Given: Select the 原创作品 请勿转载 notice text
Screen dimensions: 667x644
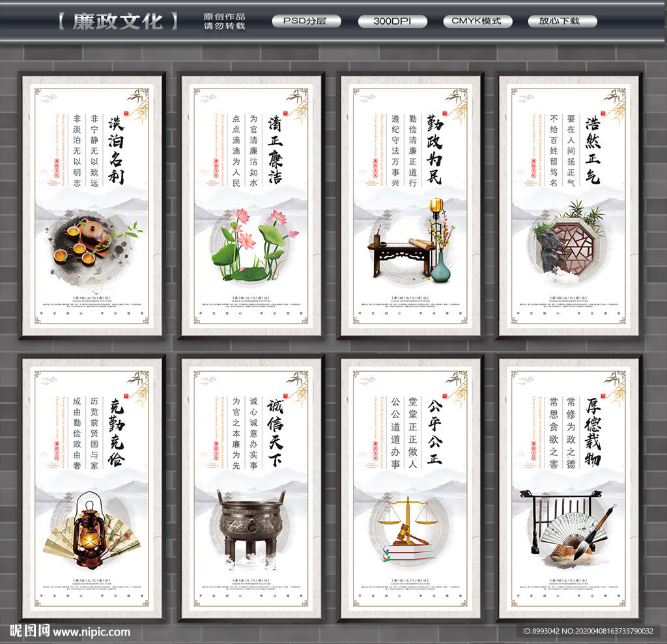Looking at the screenshot, I should pos(224,21).
